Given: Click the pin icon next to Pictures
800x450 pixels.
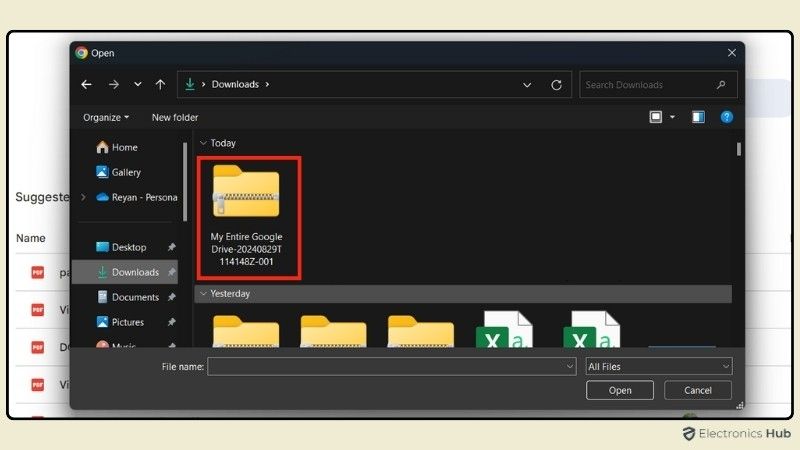Looking at the screenshot, I should coord(171,322).
